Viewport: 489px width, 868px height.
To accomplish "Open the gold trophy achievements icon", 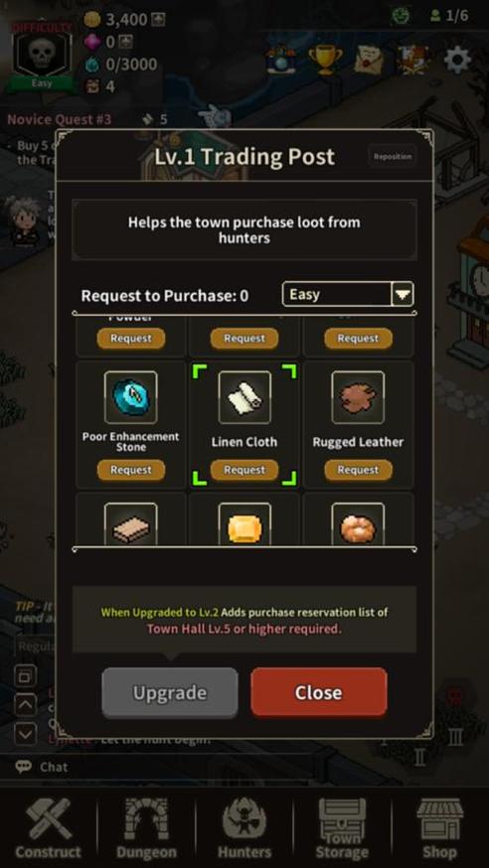I will (x=325, y=59).
